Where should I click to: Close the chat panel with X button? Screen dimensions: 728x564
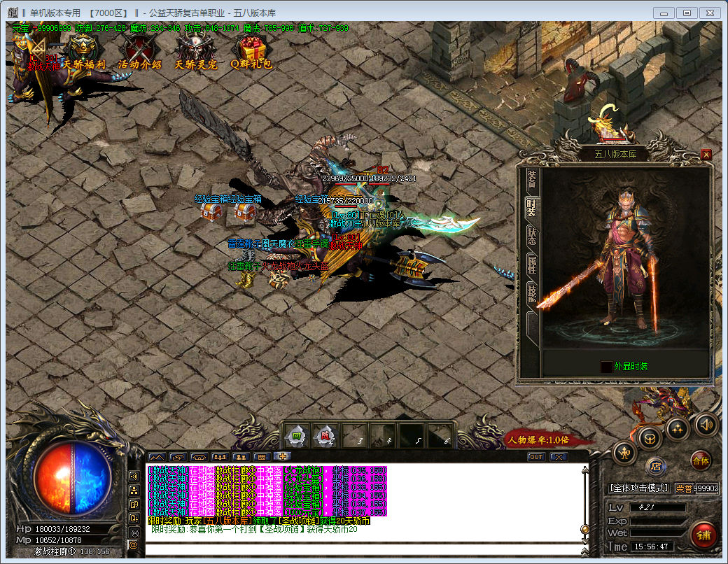click(x=559, y=457)
